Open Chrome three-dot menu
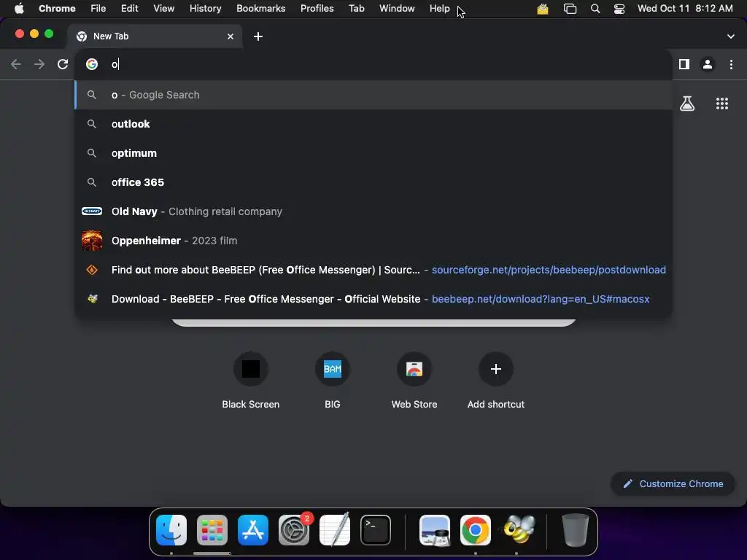This screenshot has height=560, width=747. [x=731, y=64]
